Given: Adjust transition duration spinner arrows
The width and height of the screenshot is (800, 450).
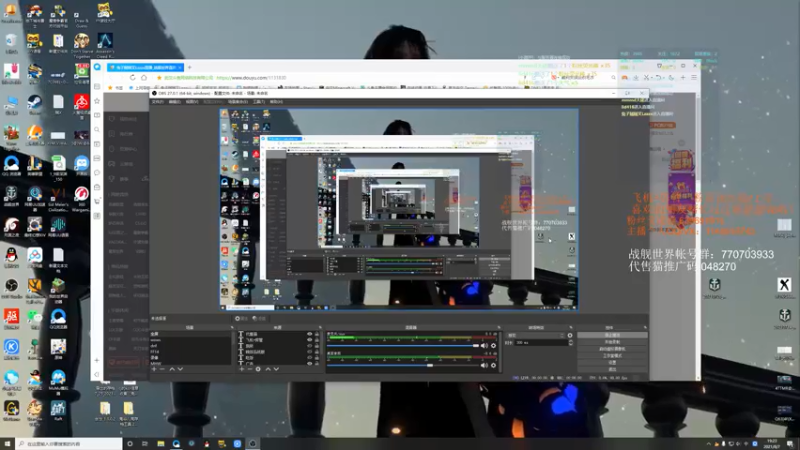Looking at the screenshot, I should [570, 342].
